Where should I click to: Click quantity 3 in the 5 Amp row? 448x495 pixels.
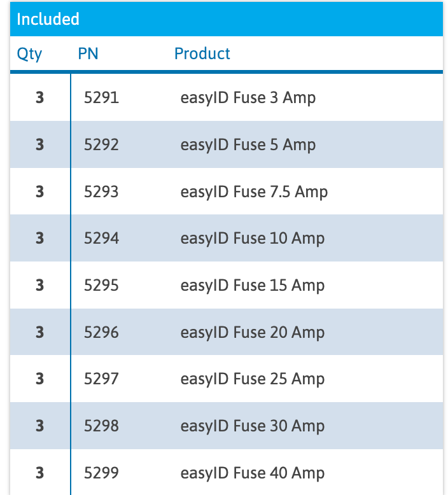coord(40,144)
